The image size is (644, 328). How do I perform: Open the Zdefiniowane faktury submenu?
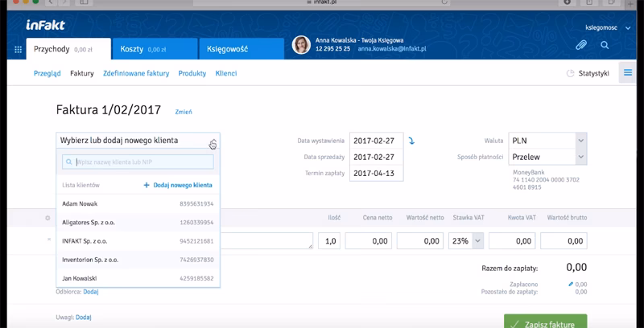point(136,73)
